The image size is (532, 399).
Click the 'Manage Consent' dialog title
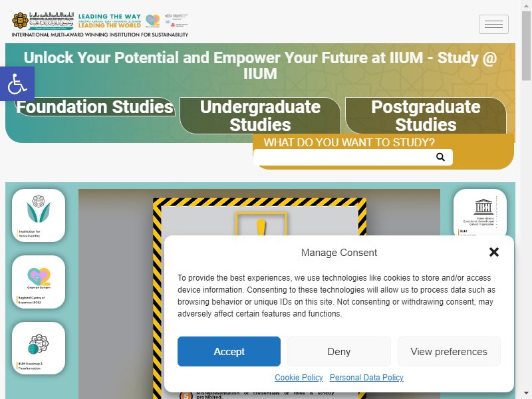pos(339,253)
